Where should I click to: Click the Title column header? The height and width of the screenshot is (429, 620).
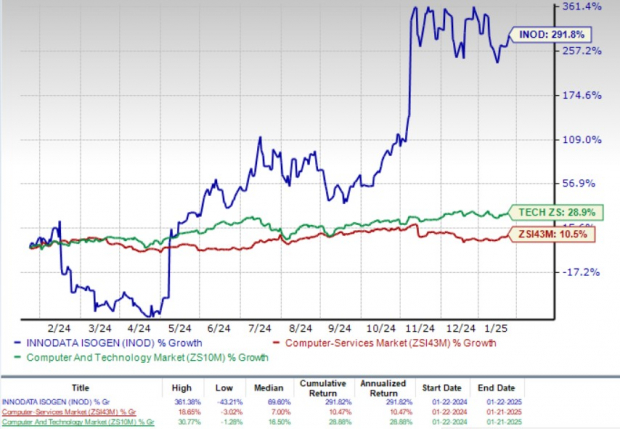coord(80,388)
